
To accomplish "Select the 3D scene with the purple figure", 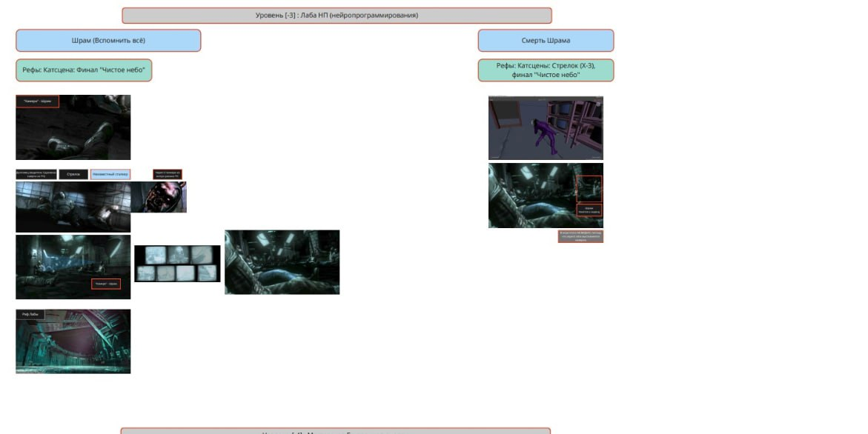I will [x=546, y=127].
